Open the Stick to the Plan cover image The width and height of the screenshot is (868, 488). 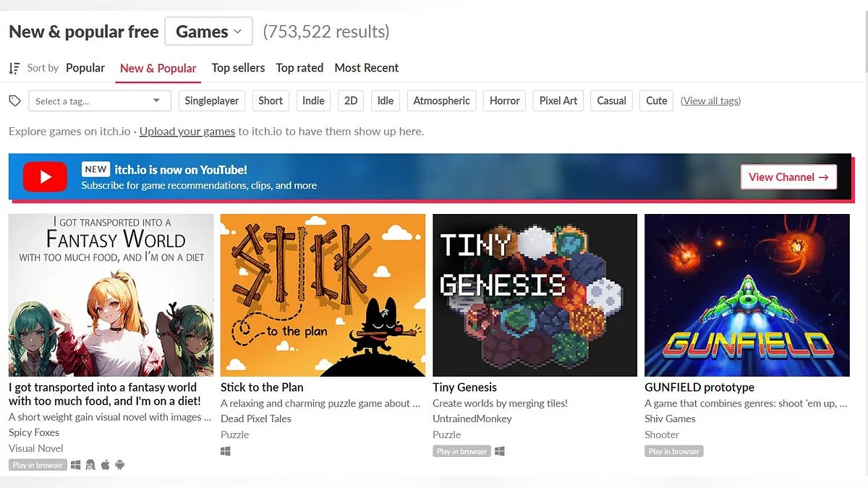pos(323,295)
